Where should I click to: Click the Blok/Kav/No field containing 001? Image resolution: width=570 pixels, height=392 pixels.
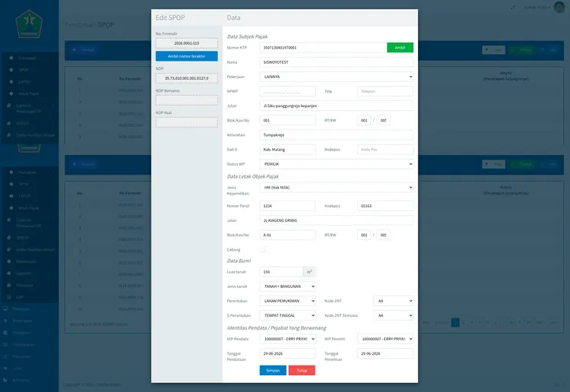[x=287, y=120]
